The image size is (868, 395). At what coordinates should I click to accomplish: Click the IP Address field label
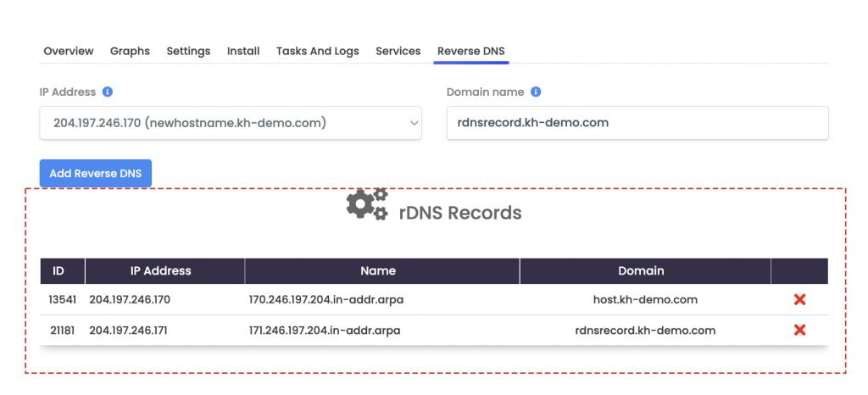point(68,92)
